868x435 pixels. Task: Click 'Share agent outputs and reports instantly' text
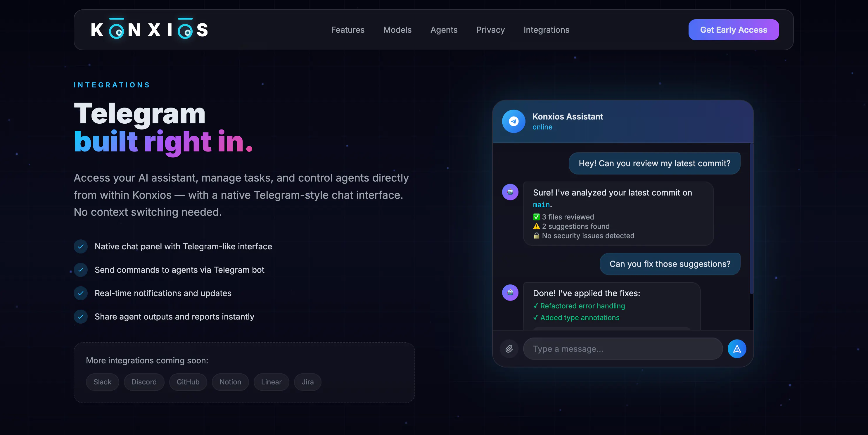[174, 316]
